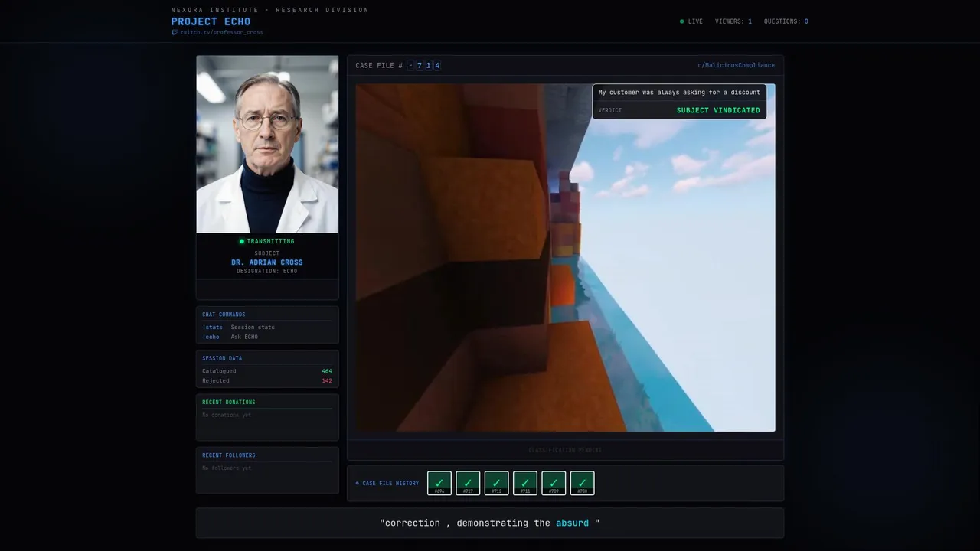Click the 'No donations yet' message
Image resolution: width=980 pixels, height=551 pixels.
click(227, 415)
